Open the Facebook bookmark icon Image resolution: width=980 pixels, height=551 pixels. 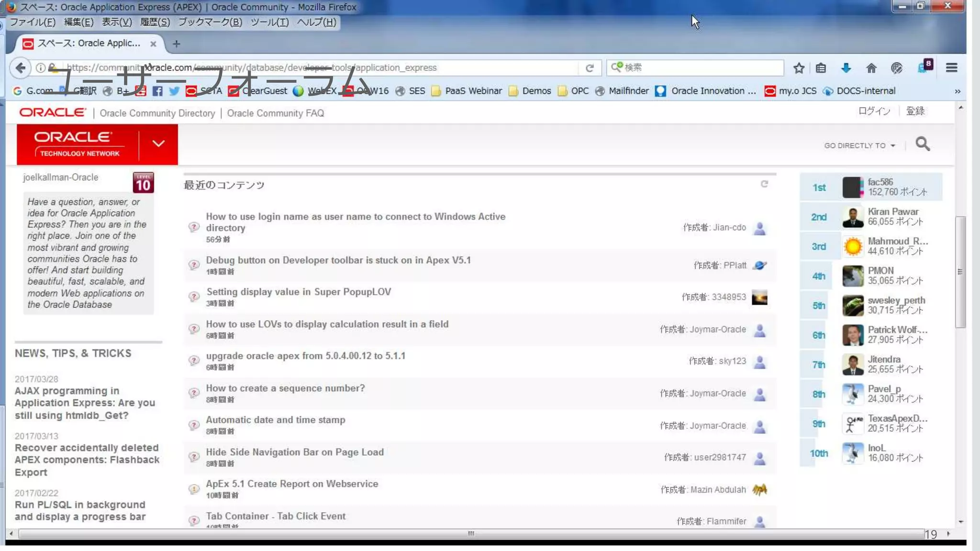coord(157,91)
